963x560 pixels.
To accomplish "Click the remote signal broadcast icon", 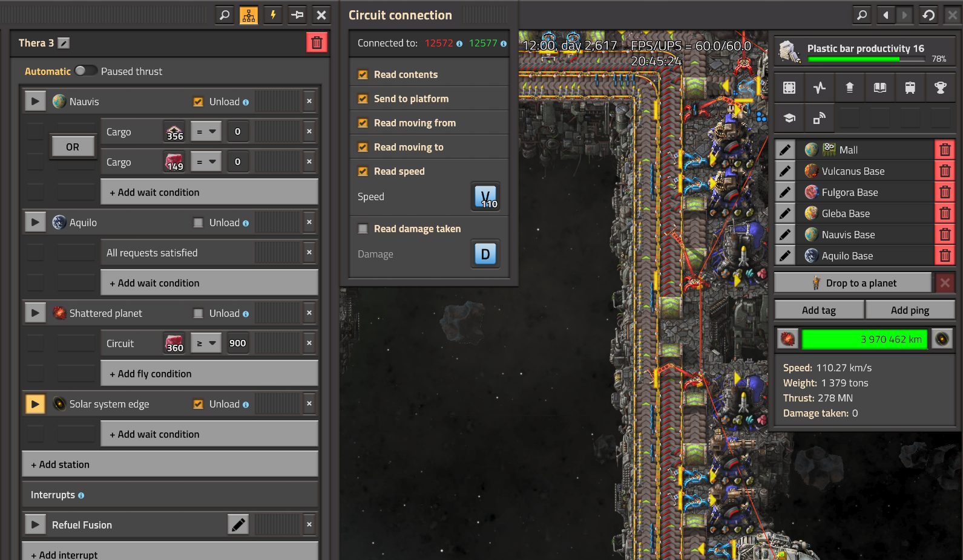I will pos(820,118).
